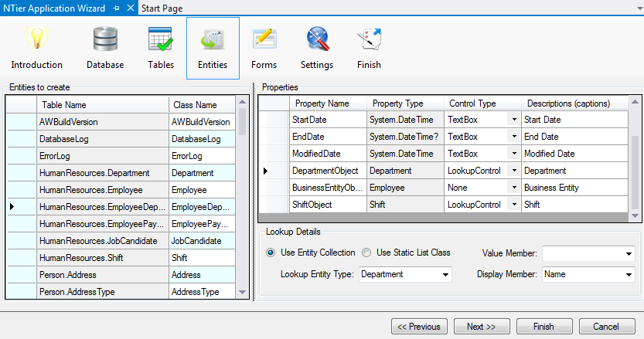Select HumanResources.EmployeePay... table row
Screen dimensions: 644x339
pos(103,224)
